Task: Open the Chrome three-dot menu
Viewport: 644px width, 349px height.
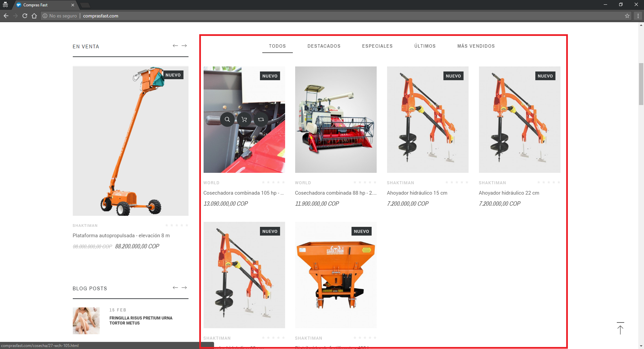Action: pyautogui.click(x=638, y=16)
